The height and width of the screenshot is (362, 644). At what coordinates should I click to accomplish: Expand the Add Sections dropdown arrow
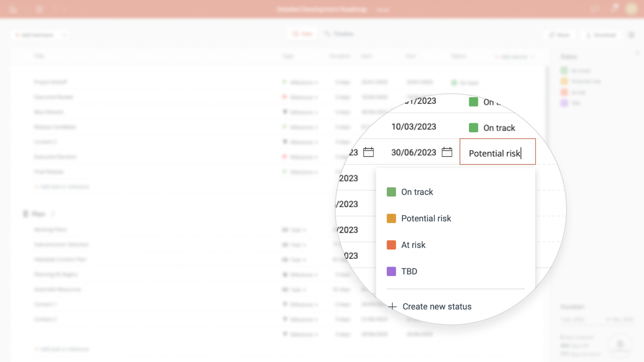point(64,35)
